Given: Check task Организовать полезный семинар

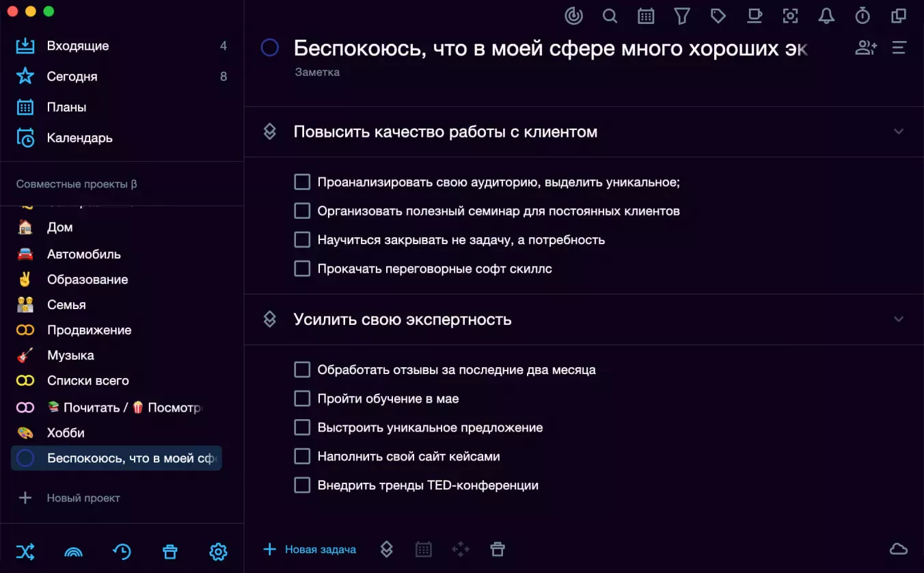Looking at the screenshot, I should click(302, 211).
